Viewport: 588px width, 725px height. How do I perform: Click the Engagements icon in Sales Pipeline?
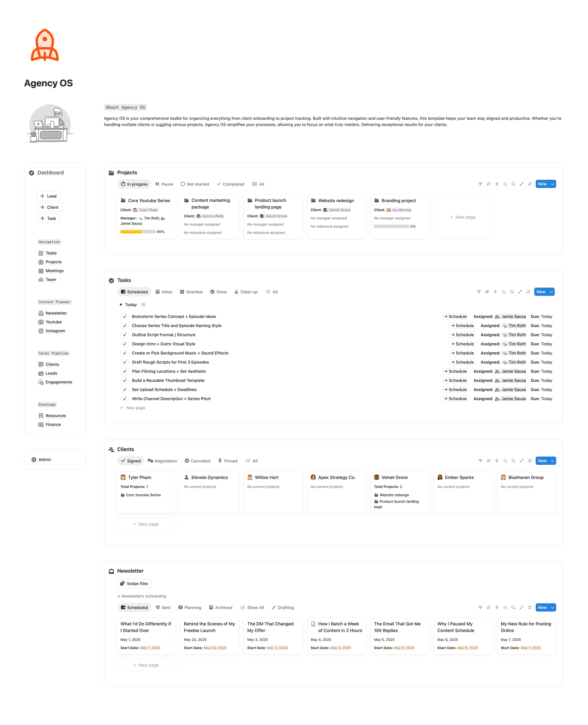tap(41, 382)
